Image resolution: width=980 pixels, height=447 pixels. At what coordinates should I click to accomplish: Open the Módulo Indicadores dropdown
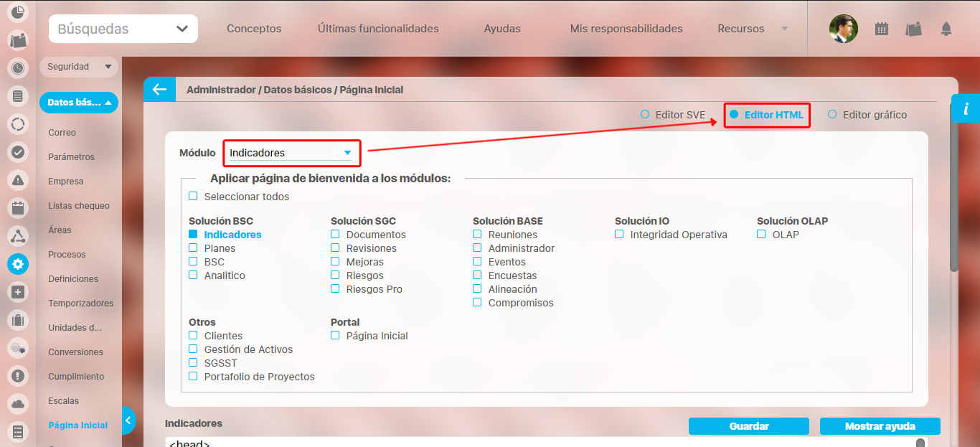point(291,153)
